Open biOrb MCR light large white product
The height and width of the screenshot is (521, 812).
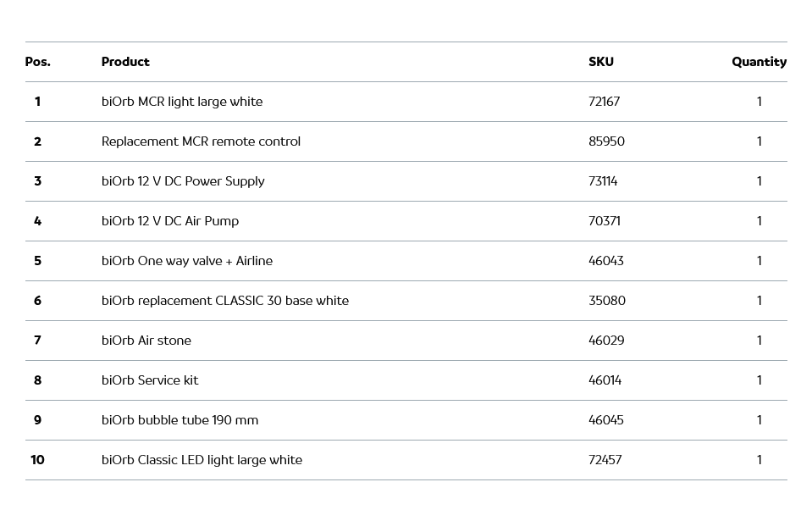[x=182, y=102]
